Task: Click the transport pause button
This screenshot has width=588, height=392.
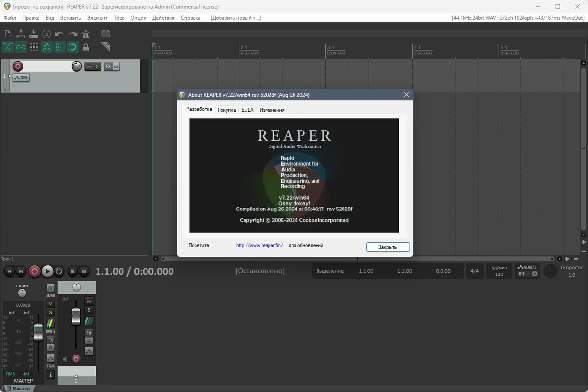Action: 84,271
